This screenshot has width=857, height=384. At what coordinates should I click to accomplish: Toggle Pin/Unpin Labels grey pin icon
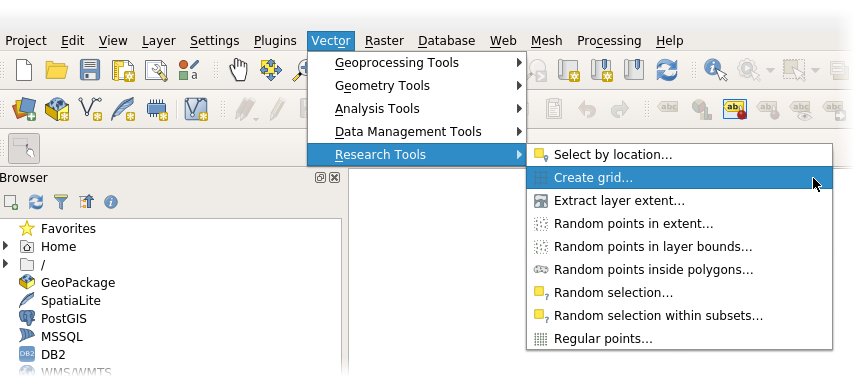click(x=767, y=109)
